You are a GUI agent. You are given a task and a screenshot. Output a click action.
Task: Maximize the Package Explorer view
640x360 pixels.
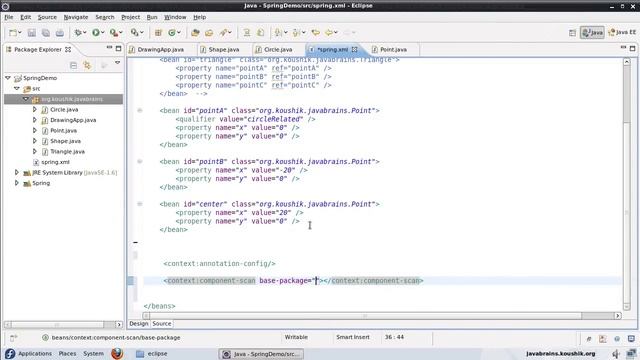[x=118, y=48]
